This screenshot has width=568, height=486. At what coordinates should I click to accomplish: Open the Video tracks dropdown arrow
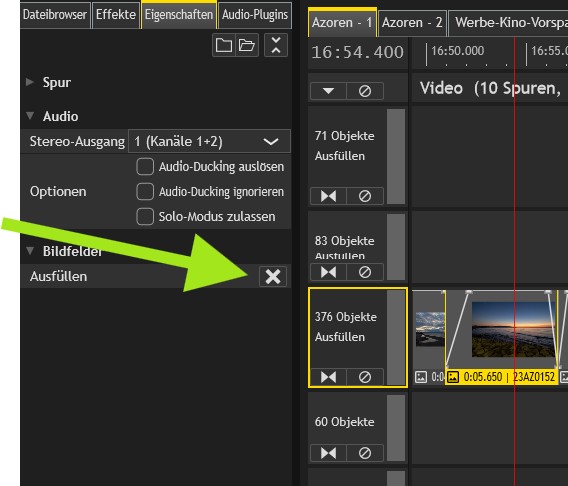[329, 91]
